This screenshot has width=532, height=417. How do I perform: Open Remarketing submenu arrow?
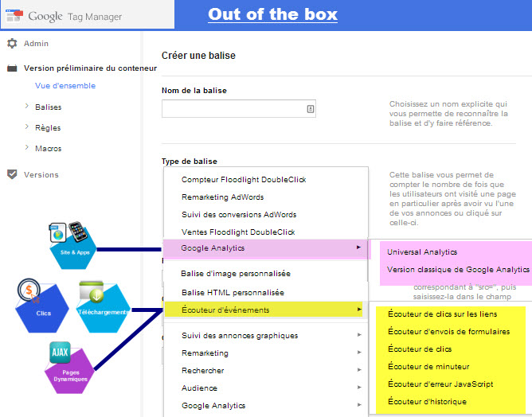pyautogui.click(x=359, y=353)
